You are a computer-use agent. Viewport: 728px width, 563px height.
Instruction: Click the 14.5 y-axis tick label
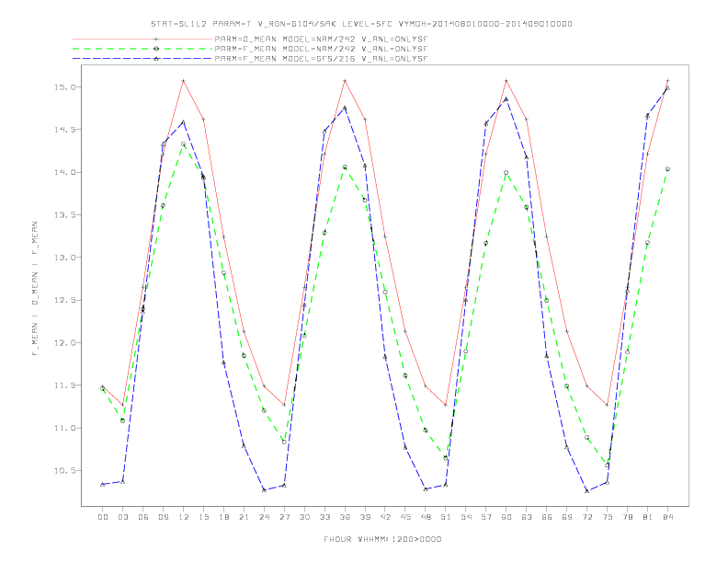pyautogui.click(x=64, y=130)
